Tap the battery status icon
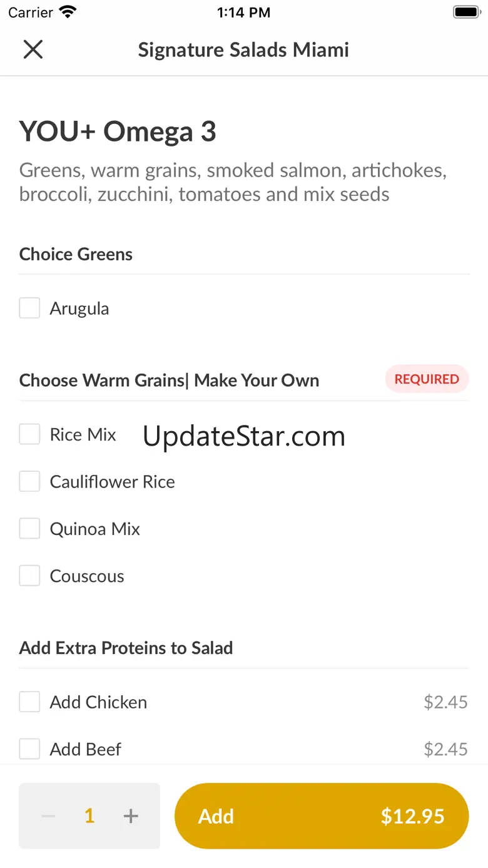 (465, 13)
